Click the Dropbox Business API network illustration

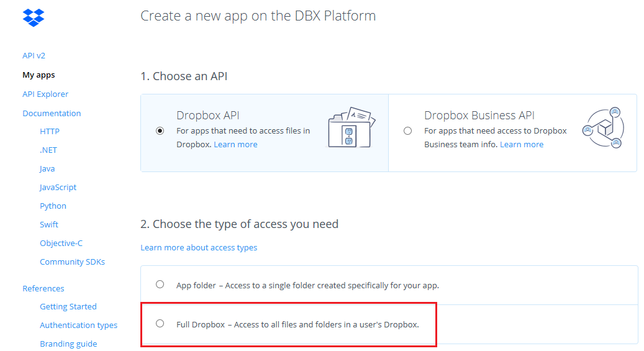coord(604,128)
